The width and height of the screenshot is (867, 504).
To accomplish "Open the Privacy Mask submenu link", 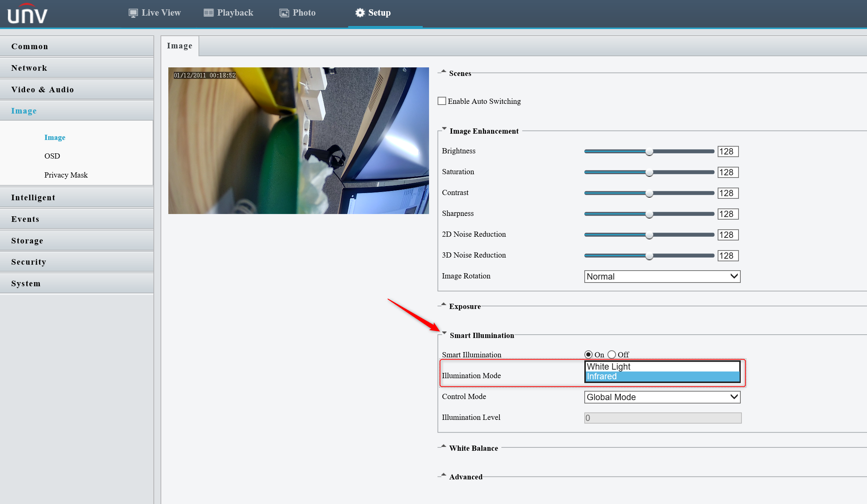I will click(66, 175).
